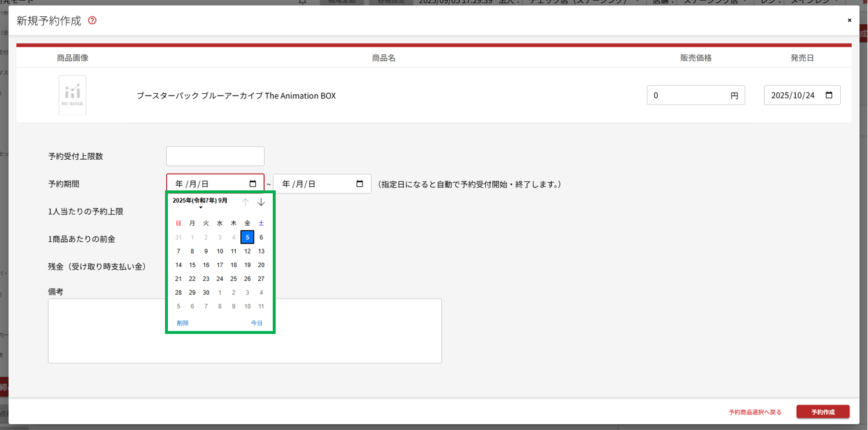Click the NO IMAGE product thumbnail

coord(72,95)
